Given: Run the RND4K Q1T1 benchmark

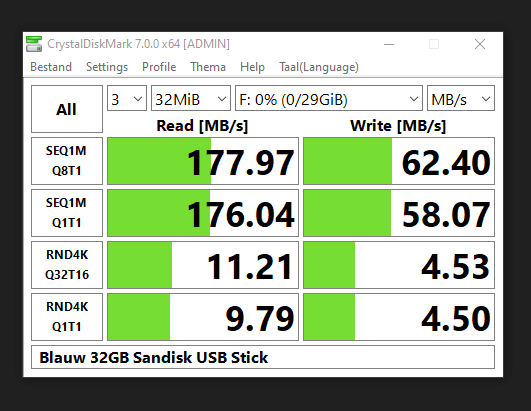Looking at the screenshot, I should [67, 317].
